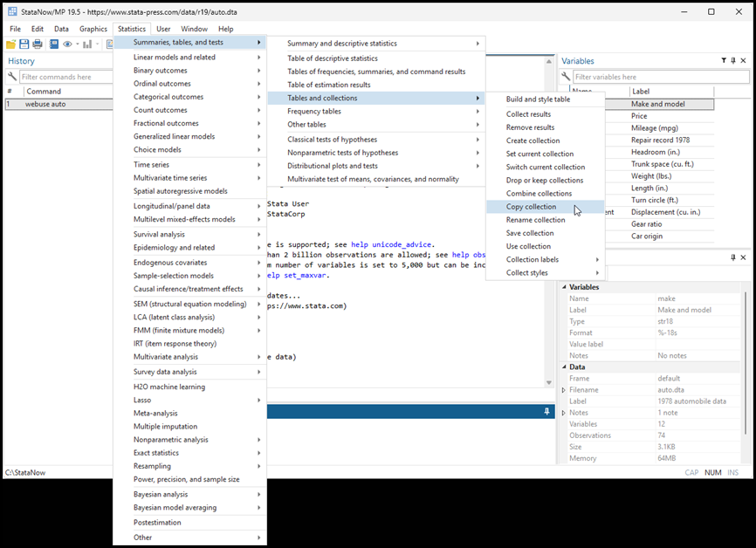The height and width of the screenshot is (548, 756).
Task: Click NUM indicator in status bar
Action: 712,473
